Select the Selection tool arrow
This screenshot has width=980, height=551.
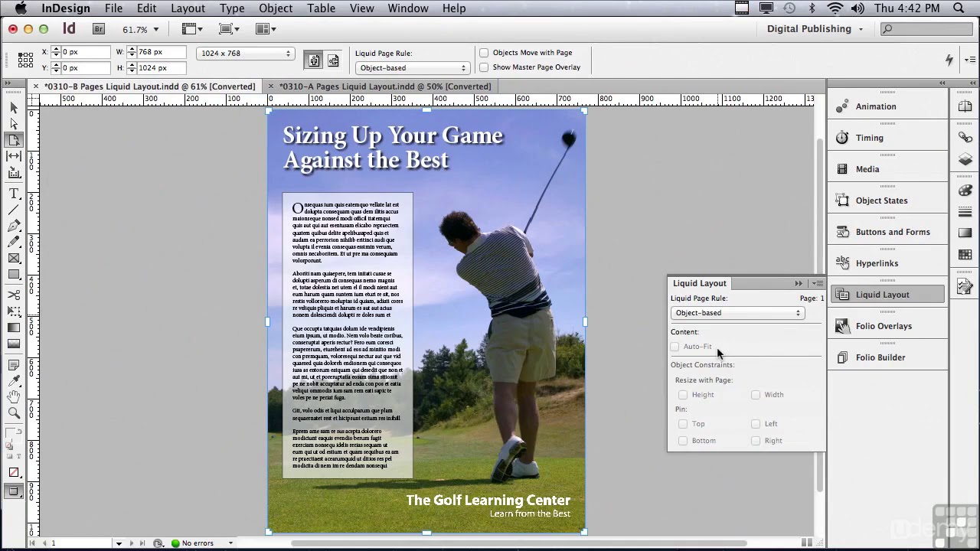(x=14, y=108)
